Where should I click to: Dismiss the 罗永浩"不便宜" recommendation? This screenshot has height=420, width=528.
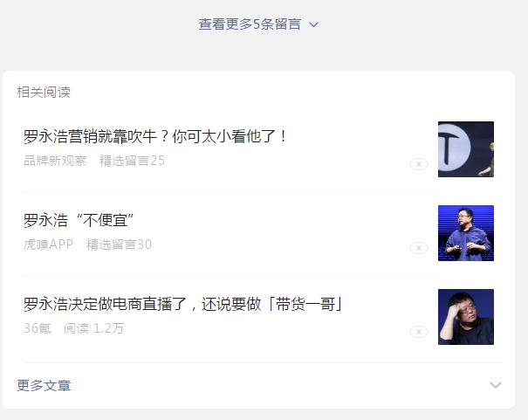click(x=419, y=248)
